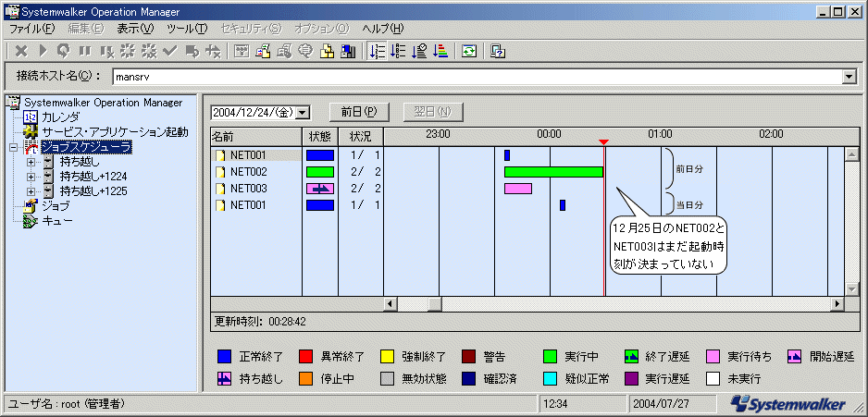This screenshot has width=868, height=417.
Task: Click the 翌日(N) button
Action: point(433,112)
